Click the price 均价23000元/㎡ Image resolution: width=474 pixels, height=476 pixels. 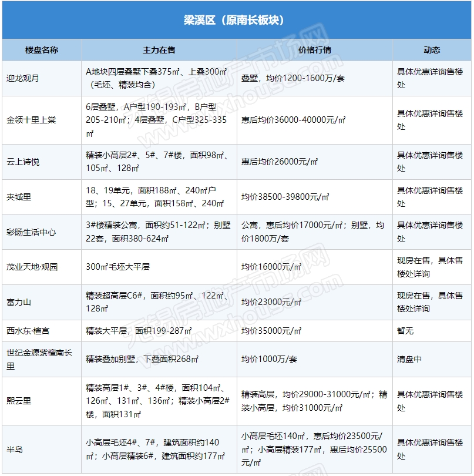(271, 303)
